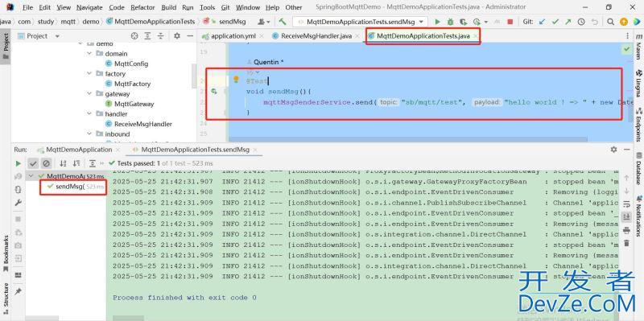Click Rerun Failed Tests icon in Run panel
644x321 pixels.
(18, 176)
